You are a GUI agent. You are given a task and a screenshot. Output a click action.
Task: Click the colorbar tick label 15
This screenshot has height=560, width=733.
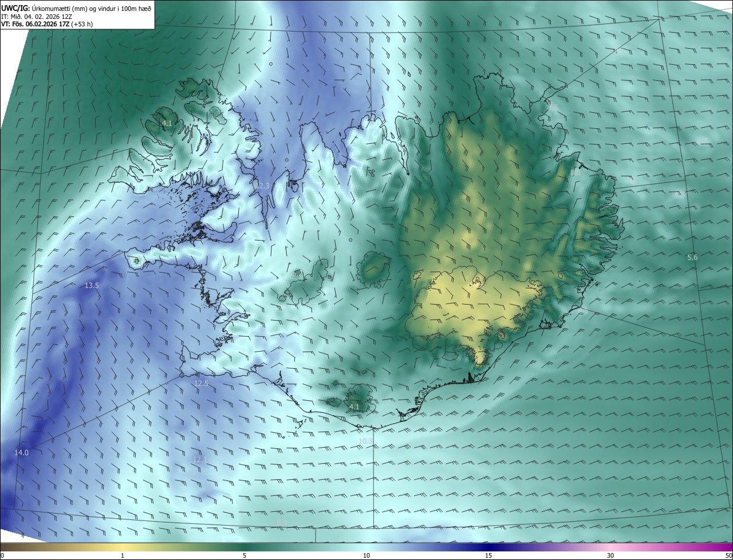[488, 555]
